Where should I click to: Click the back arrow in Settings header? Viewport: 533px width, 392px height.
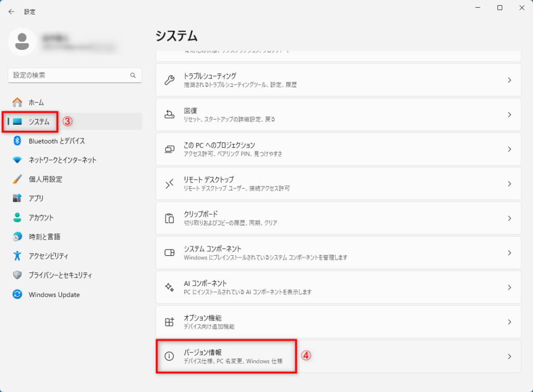(x=11, y=11)
